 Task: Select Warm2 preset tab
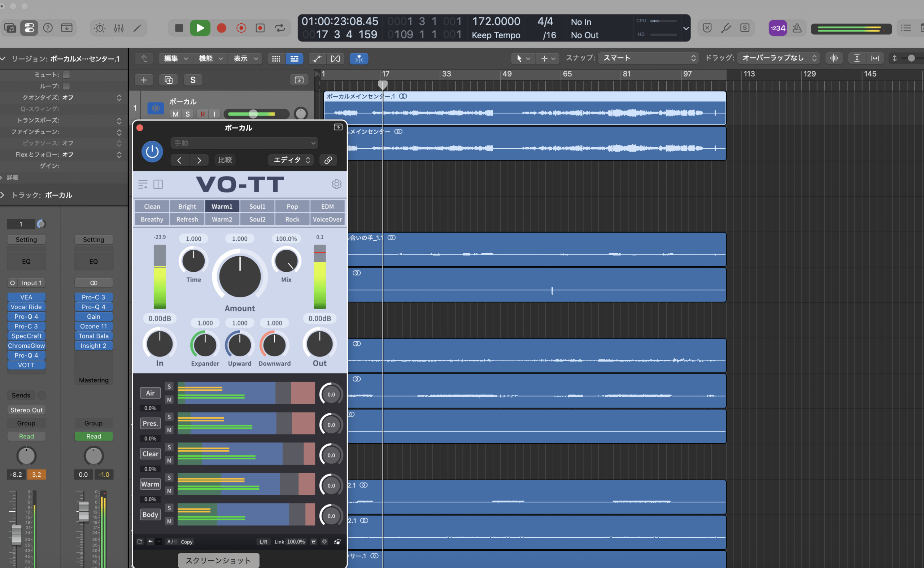click(x=222, y=219)
